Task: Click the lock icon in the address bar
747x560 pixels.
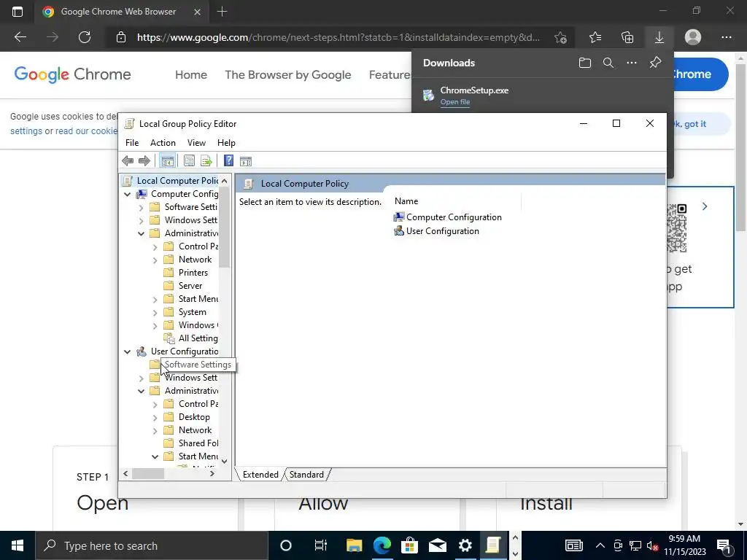Action: pos(121,37)
